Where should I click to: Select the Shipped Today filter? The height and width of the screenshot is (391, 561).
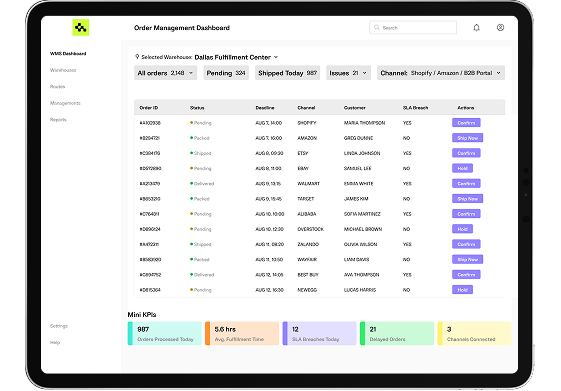pos(287,73)
